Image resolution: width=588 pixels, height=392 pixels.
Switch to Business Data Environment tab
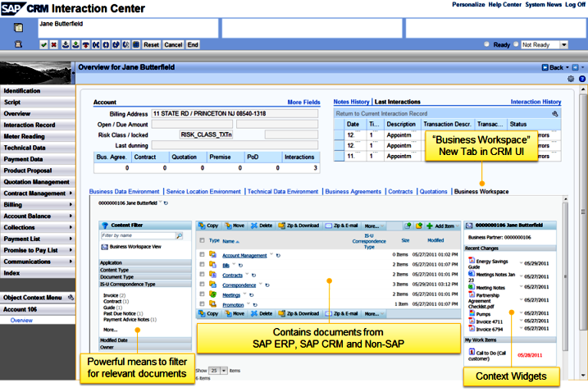pos(124,191)
